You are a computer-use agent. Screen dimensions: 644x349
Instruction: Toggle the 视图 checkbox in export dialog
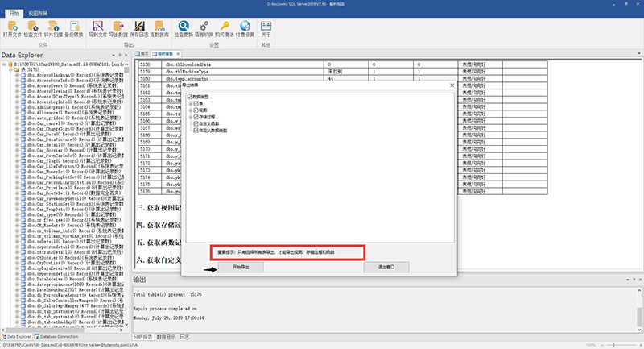pos(196,110)
